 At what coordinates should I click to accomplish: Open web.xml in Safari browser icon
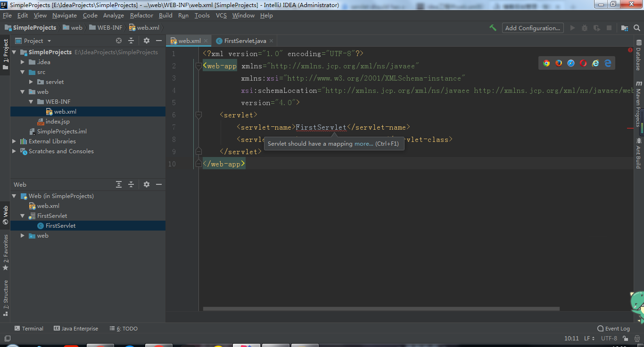tap(571, 63)
